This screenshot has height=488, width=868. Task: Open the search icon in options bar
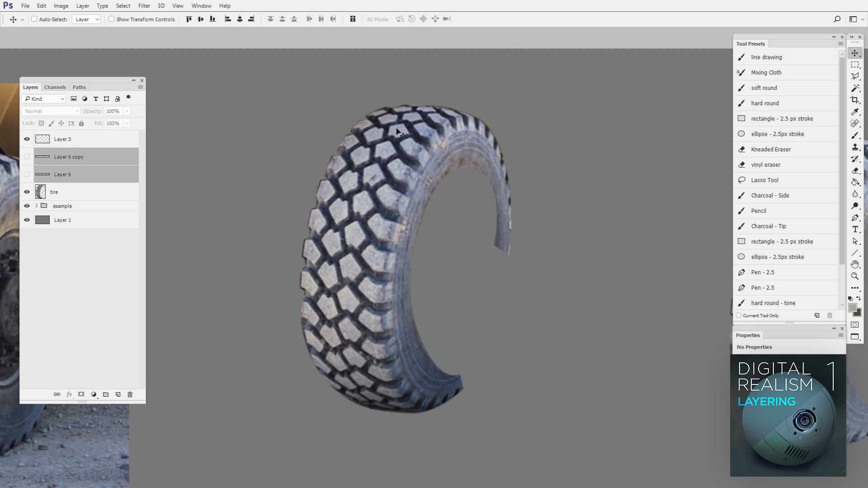[x=837, y=19]
